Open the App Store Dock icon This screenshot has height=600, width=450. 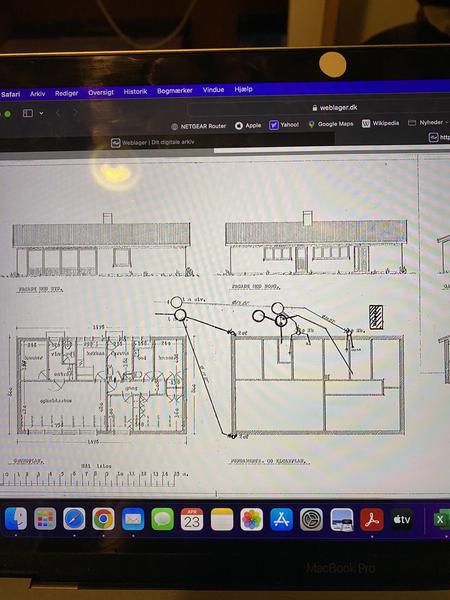point(282,519)
